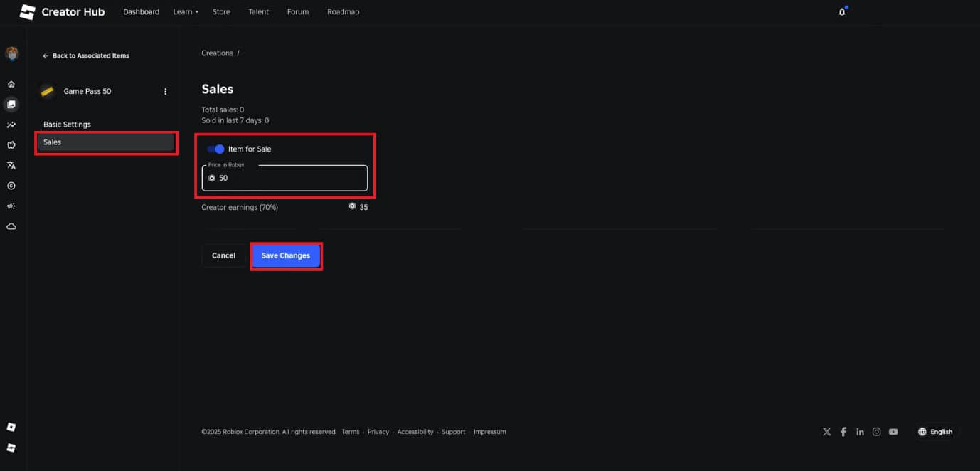Open the Accessibility footer link
This screenshot has width=980, height=471.
[415, 432]
